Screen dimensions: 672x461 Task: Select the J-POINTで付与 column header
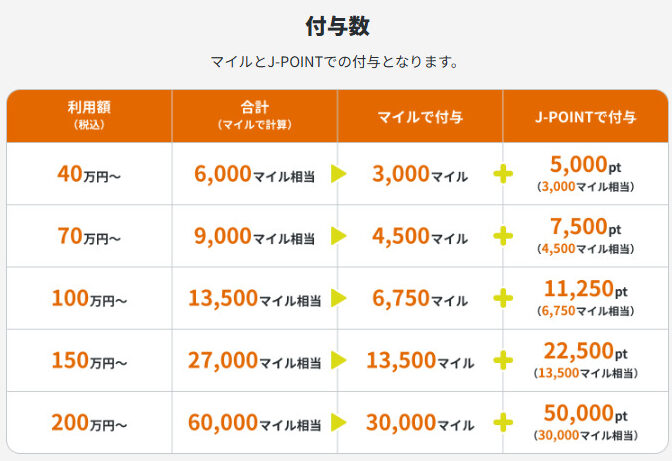click(586, 117)
